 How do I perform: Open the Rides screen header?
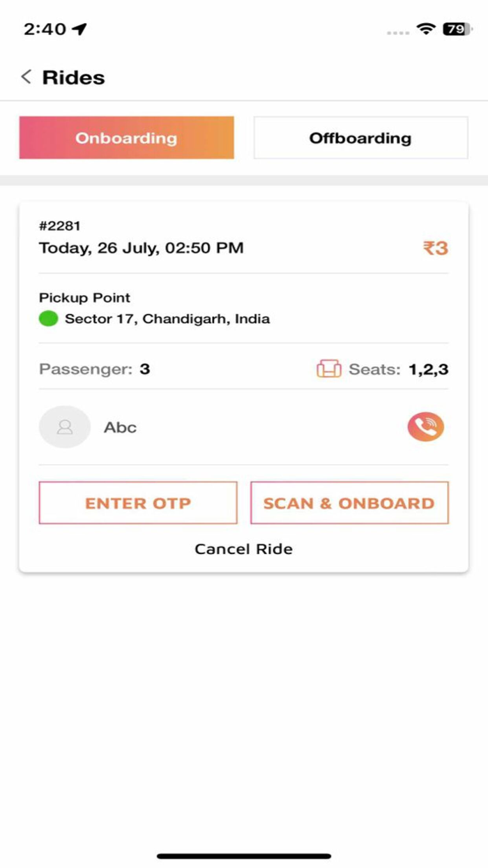point(73,77)
